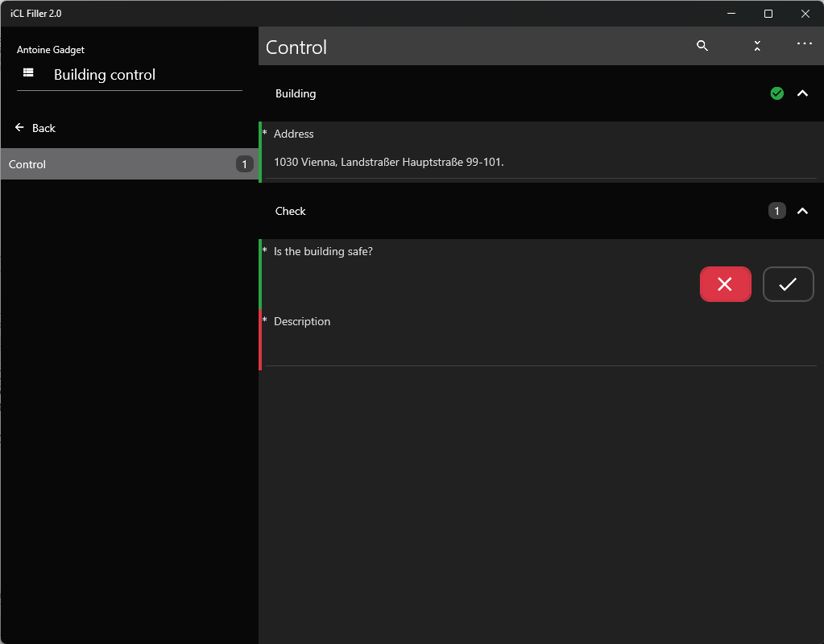
Task: Answer yes with the checkmark button
Action: 788,284
